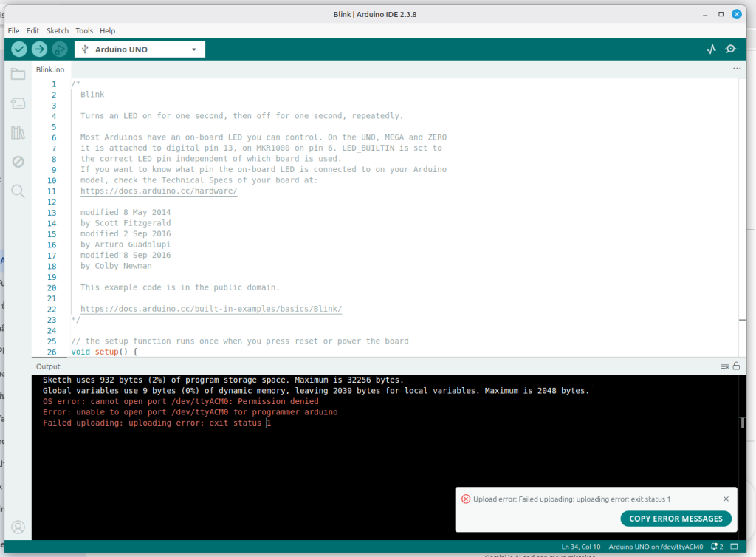Click the user account profile icon
The image size is (756, 557).
18,527
